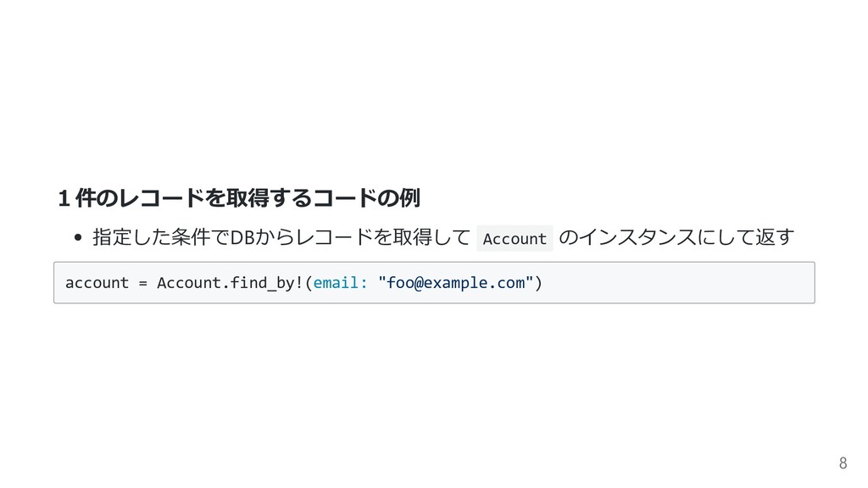Viewport: 868px width, 488px height.
Task: Click the word DB in the bullet
Action: click(x=242, y=237)
